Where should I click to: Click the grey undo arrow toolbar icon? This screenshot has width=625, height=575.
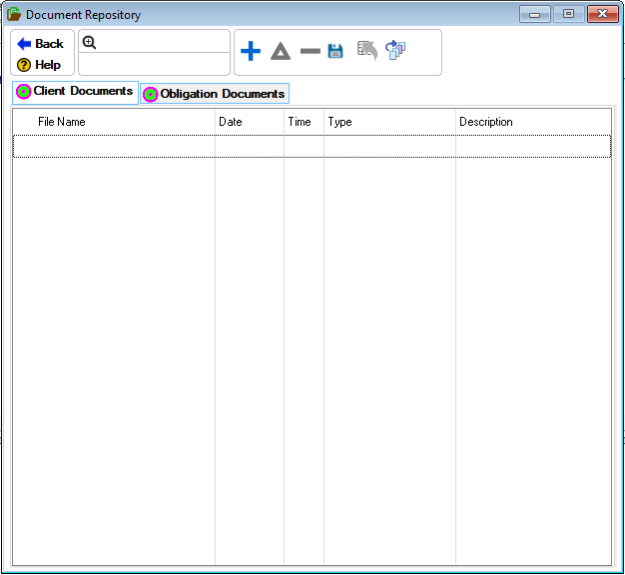click(367, 49)
